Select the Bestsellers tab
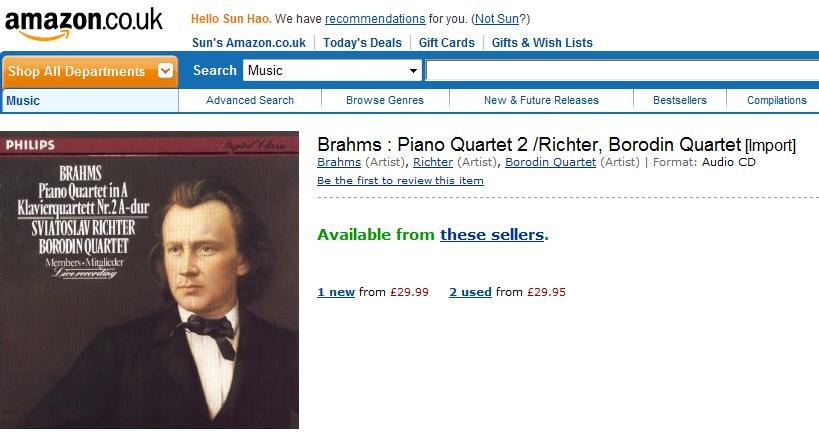This screenshot has height=441, width=819. click(x=680, y=100)
